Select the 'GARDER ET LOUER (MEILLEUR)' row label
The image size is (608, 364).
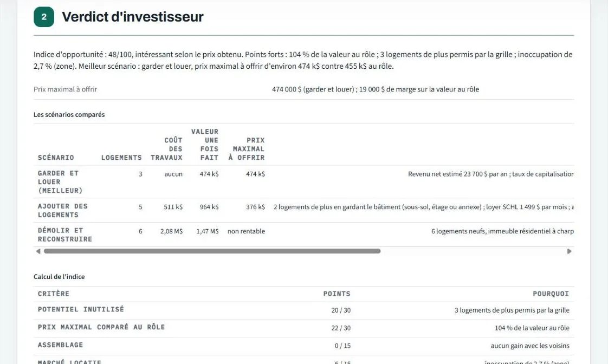(60, 182)
